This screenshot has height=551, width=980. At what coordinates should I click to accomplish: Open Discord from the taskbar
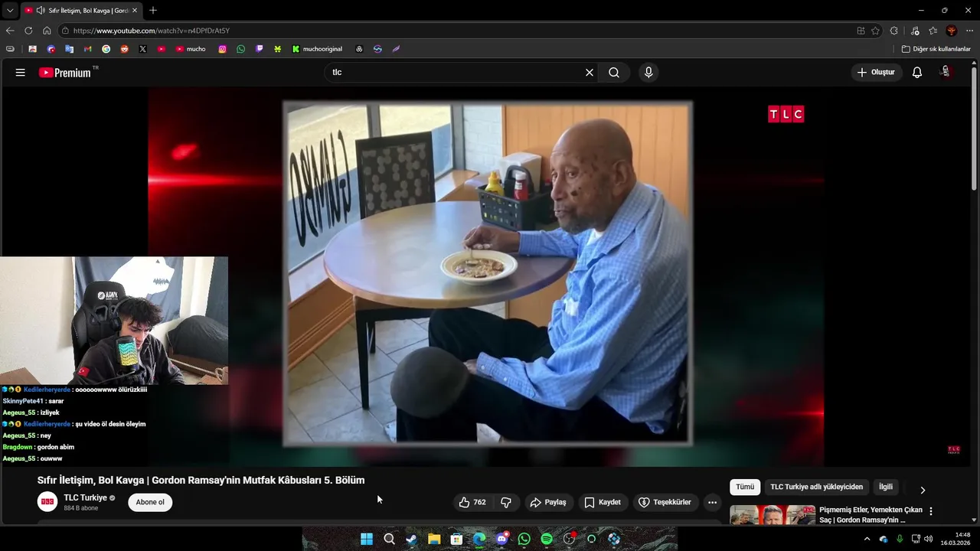(x=501, y=539)
